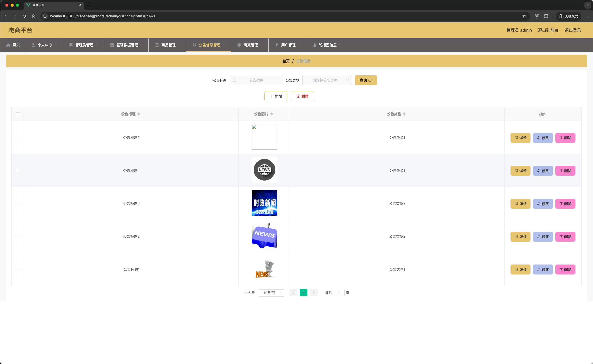Check the box for 公告标题5 row
The height and width of the screenshot is (364, 593).
[x=17, y=138]
